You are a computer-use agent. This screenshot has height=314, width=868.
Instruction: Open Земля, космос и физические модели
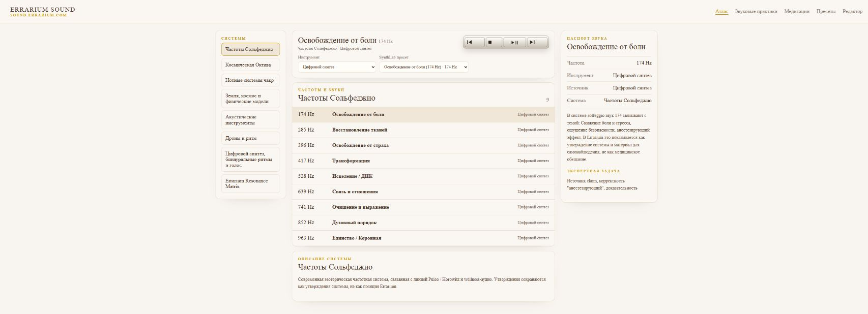250,99
